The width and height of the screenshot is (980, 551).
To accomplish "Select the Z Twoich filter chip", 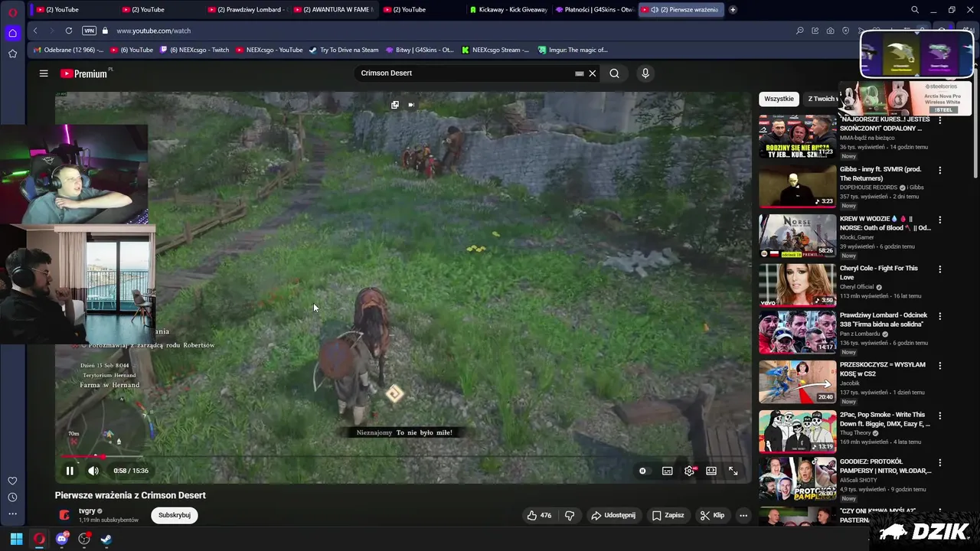I will 822,99.
